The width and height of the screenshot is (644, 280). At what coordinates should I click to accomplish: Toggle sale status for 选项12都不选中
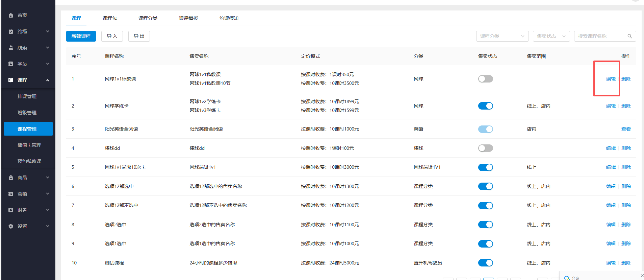(x=485, y=206)
